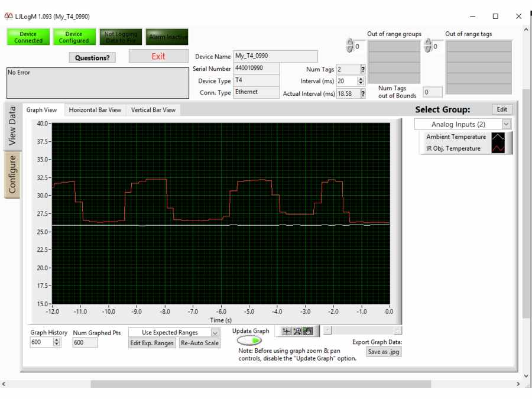Image resolution: width=532 pixels, height=399 pixels.
Task: Click the LJLogM icon in the title bar
Action: 8,16
